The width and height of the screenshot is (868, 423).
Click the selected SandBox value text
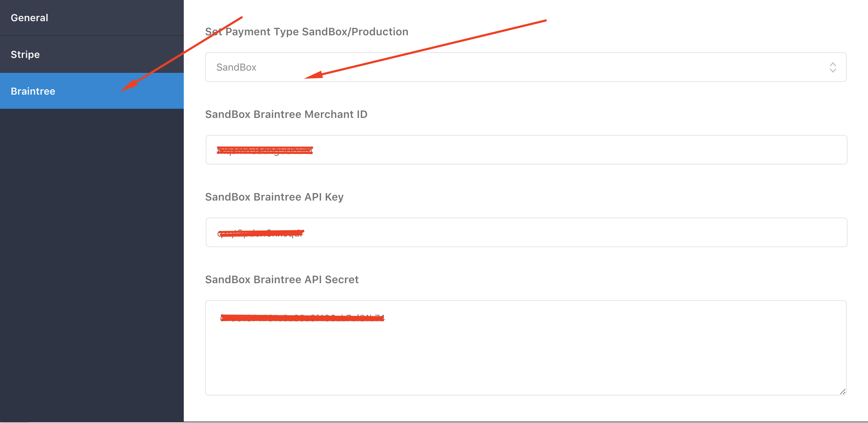coord(236,67)
